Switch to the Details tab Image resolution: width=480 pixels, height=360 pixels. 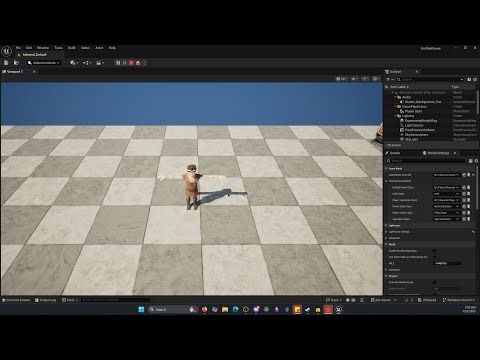tap(395, 153)
